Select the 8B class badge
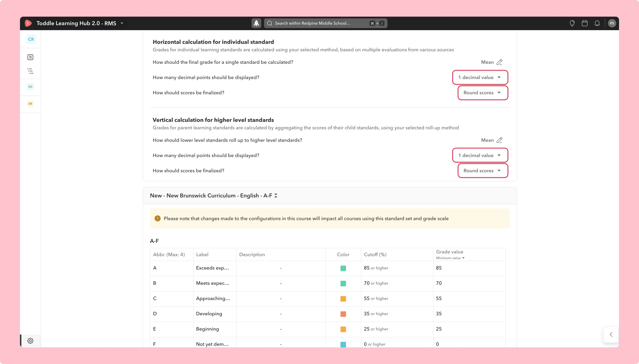Viewport: 639px width, 364px height. point(30,104)
